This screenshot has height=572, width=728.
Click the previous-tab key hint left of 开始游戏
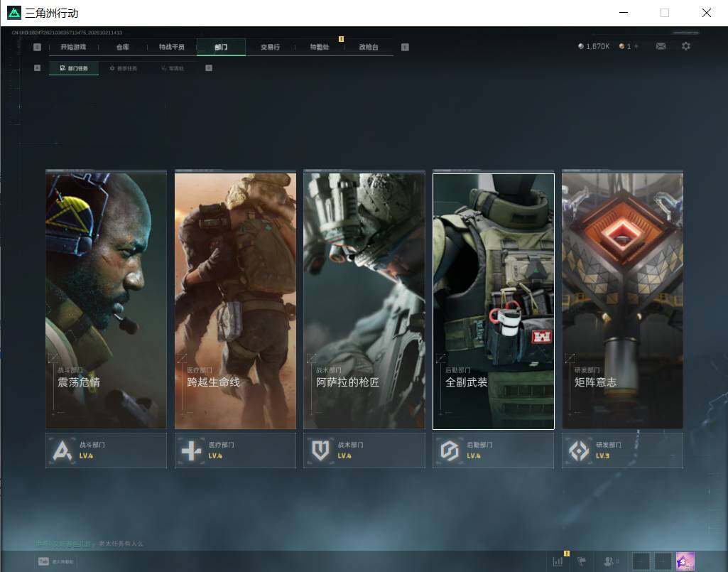click(38, 47)
